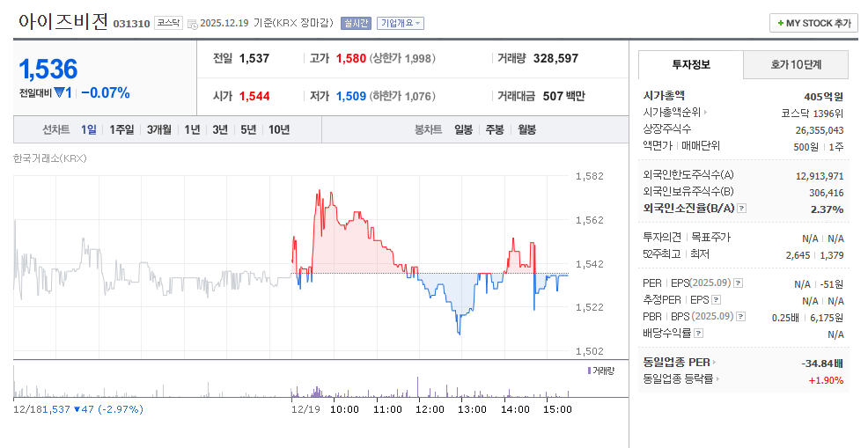Image resolution: width=868 pixels, height=448 pixels.
Task: Click the 10:00 time label on chart axis
Action: 344,409
